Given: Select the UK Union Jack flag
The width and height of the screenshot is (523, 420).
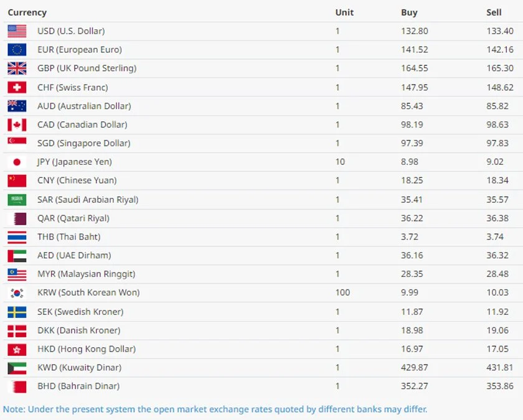Looking at the screenshot, I should [17, 68].
